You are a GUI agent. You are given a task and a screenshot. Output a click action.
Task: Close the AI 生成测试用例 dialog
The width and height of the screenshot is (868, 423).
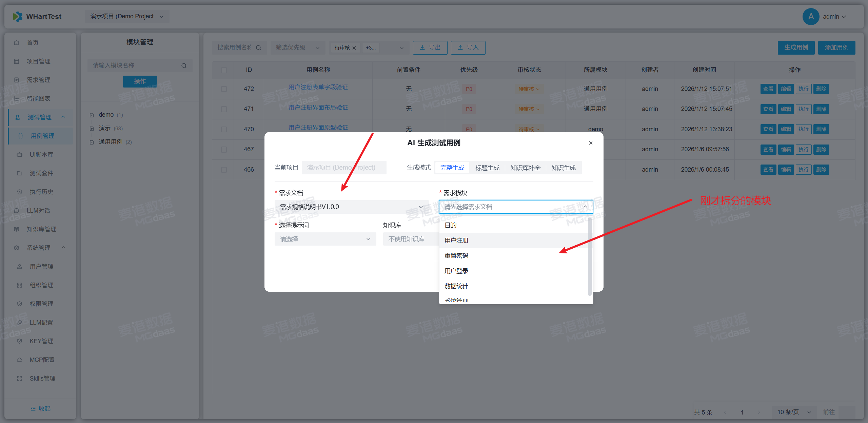coord(591,143)
